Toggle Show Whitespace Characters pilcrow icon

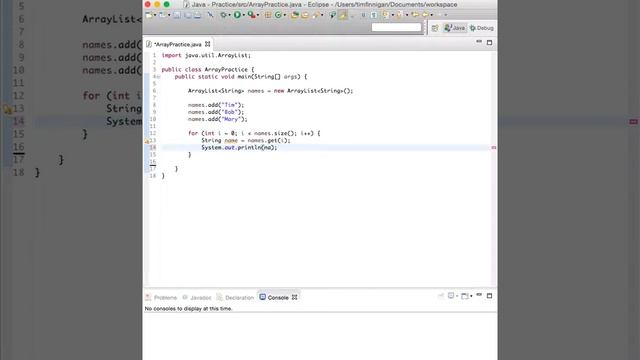(373, 15)
